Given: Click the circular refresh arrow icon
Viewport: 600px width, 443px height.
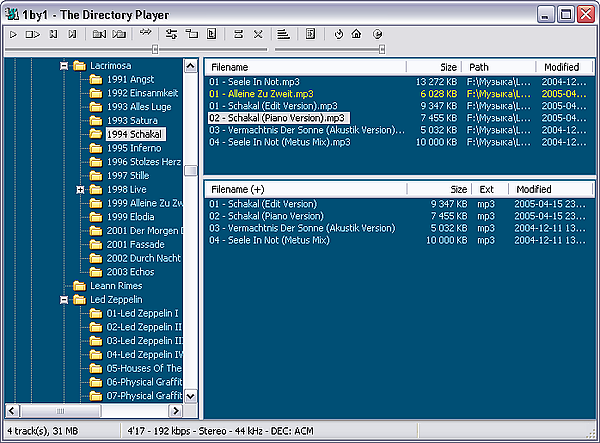Looking at the screenshot, I should [x=338, y=34].
